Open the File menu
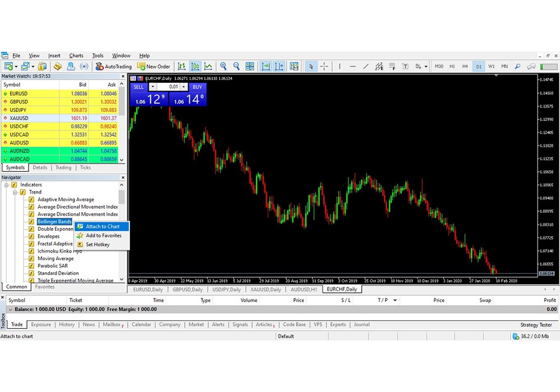Viewport: 560px width, 392px height. tap(16, 55)
